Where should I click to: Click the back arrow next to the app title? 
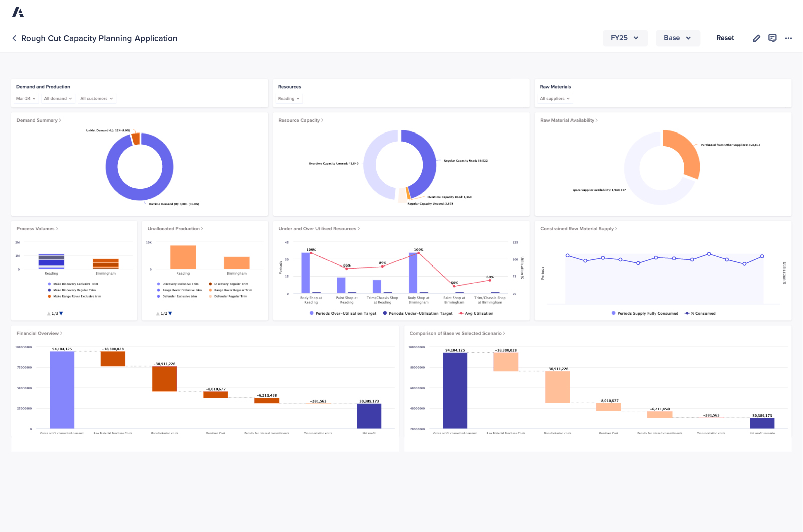click(x=14, y=38)
